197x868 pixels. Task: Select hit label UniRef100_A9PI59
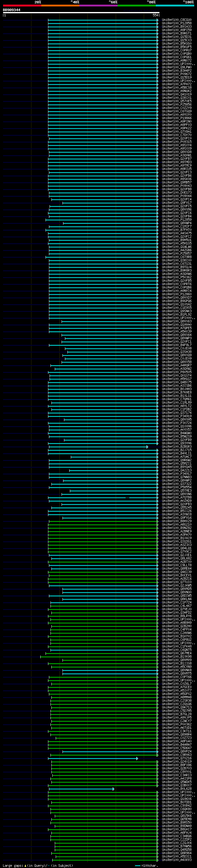point(176,30)
